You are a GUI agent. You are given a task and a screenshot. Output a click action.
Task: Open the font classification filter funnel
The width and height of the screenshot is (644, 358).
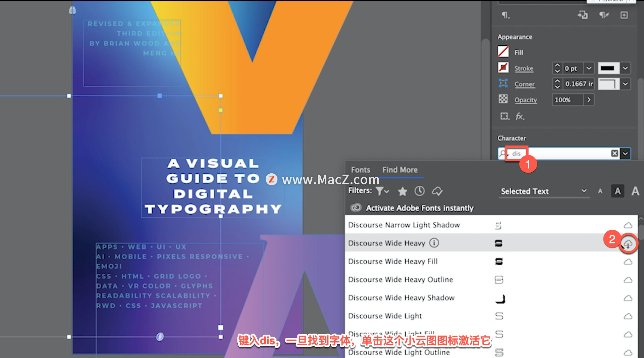tap(382, 191)
